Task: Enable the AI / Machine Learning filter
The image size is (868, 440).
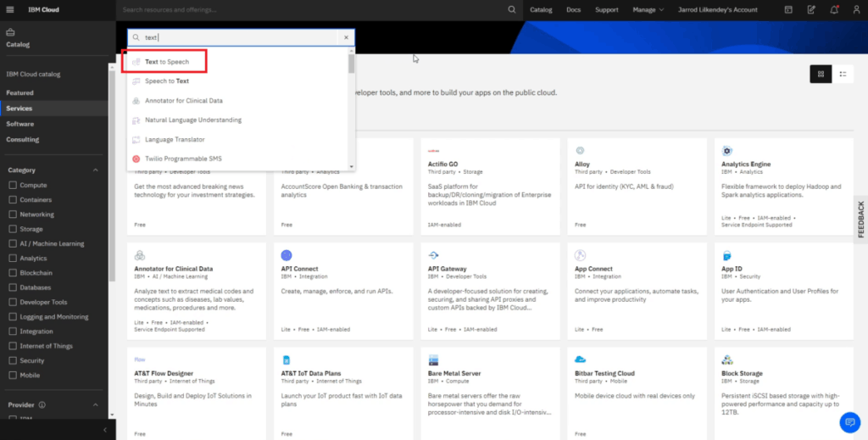Action: point(13,243)
